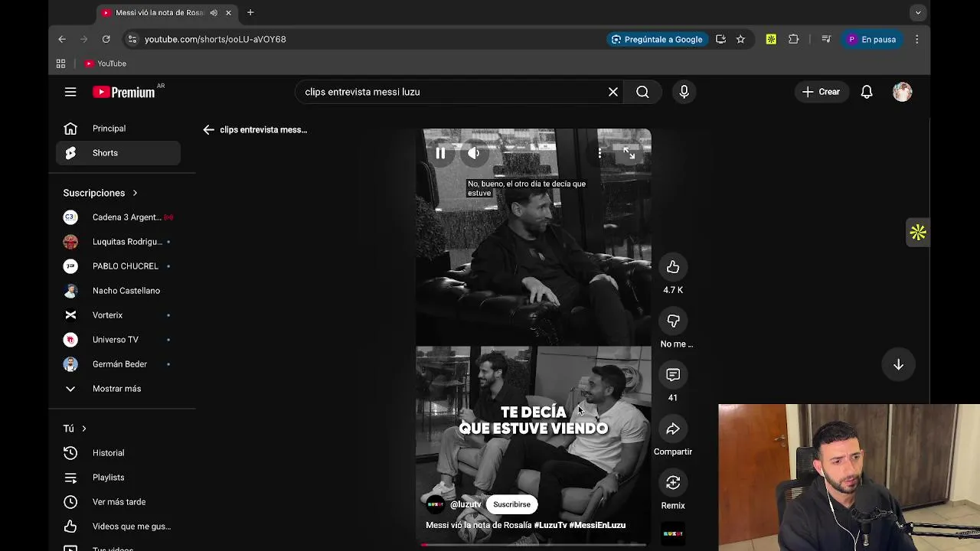
Task: Reload the page in browser
Action: click(x=106, y=39)
